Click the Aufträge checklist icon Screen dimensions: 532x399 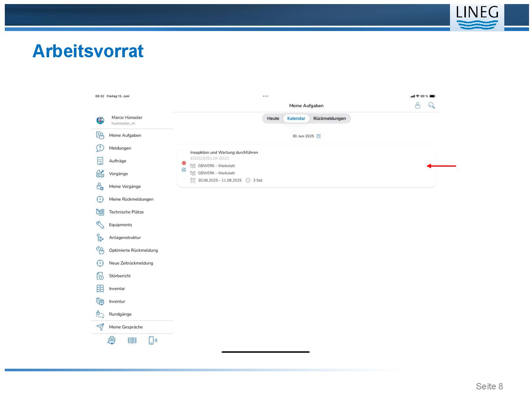tap(100, 161)
